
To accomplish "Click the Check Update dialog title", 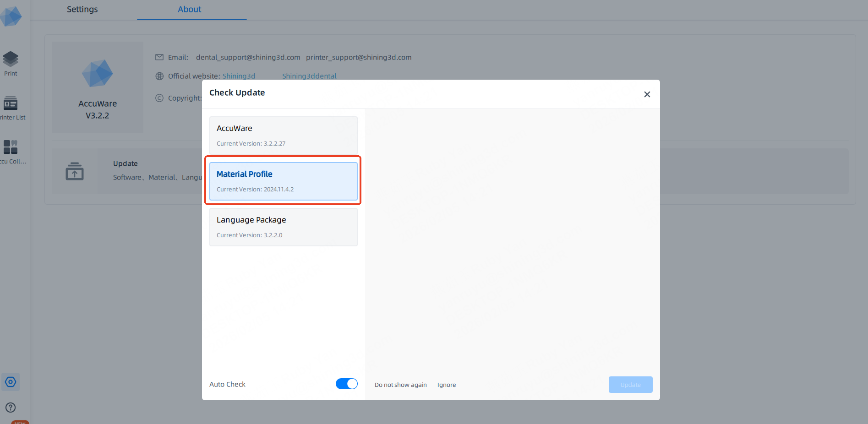I will coord(237,92).
